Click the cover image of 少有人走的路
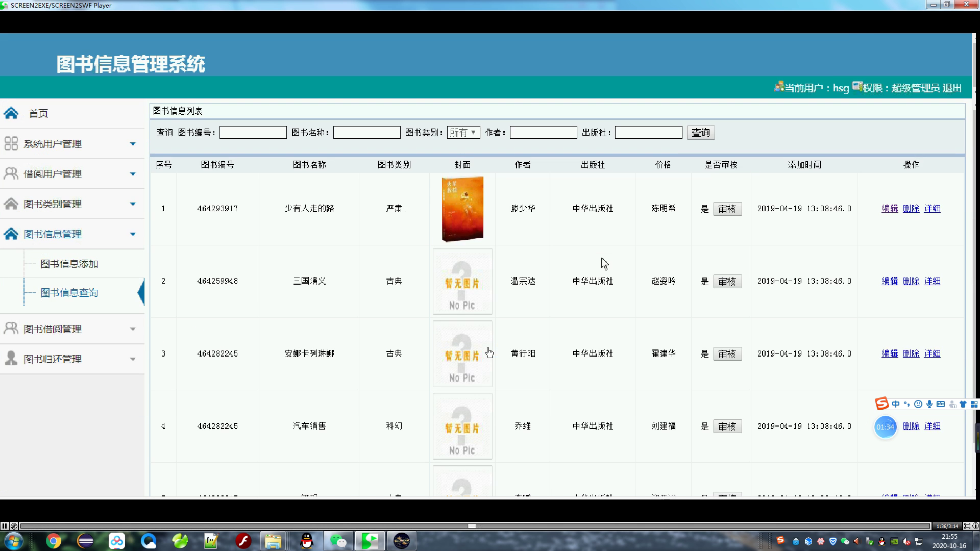980x551 pixels. click(x=462, y=209)
